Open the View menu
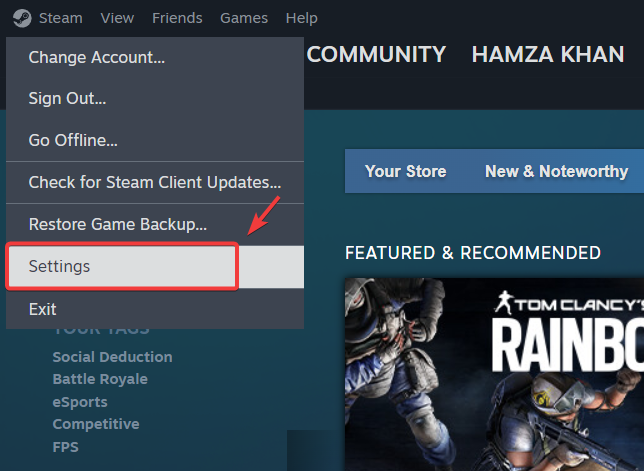This screenshot has width=644, height=471. 117,18
